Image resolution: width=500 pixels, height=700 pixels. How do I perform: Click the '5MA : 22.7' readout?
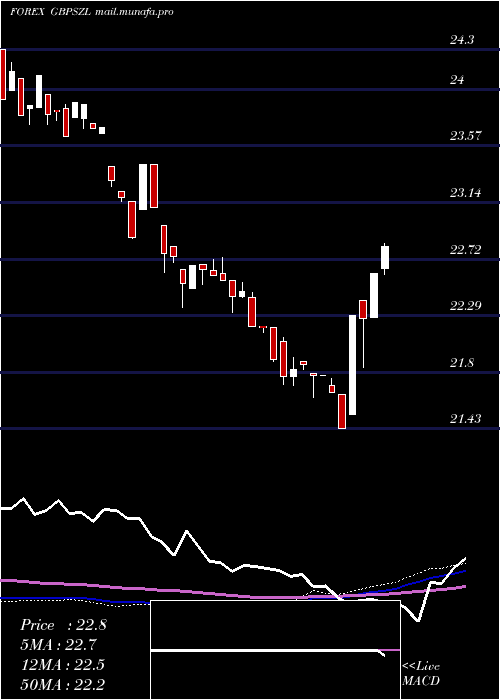59,645
